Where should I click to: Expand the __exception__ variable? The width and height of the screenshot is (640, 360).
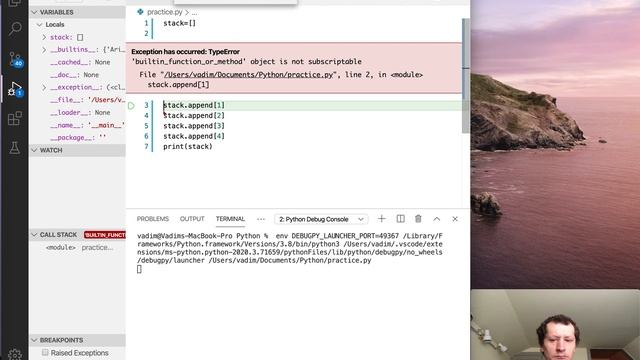tap(44, 87)
